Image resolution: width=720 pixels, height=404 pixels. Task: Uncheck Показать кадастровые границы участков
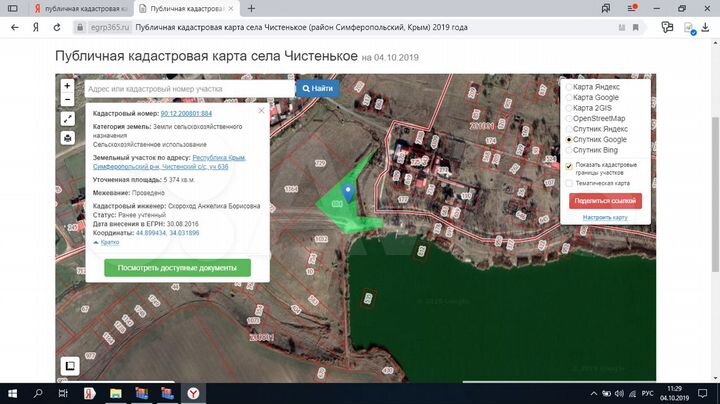pos(569,167)
